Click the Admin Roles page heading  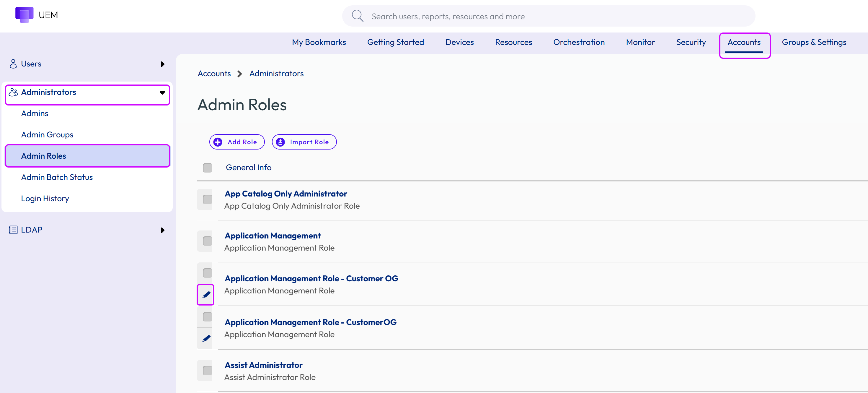click(242, 105)
